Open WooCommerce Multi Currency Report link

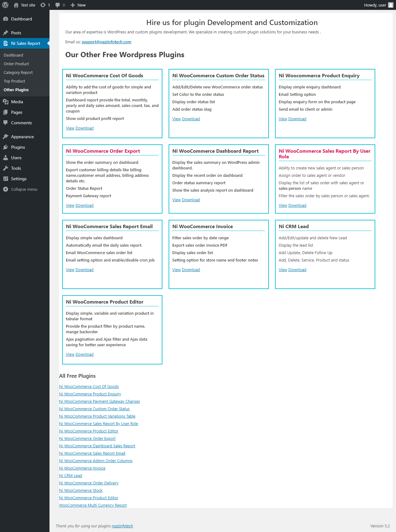(93, 505)
